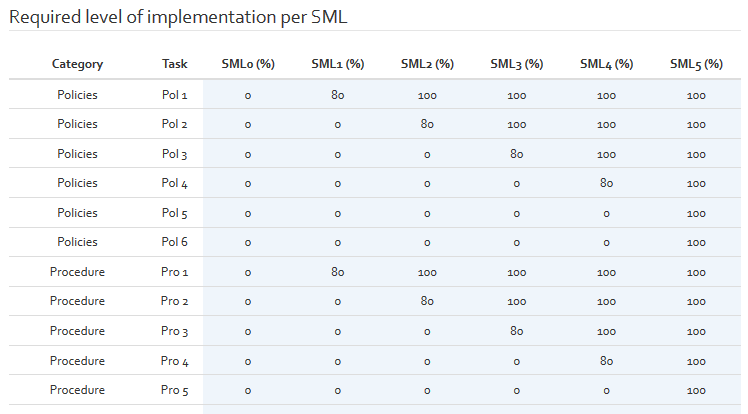Screen dimensions: 748x414
Task: Click the Pro 5 SML5 value 100
Action: pyautogui.click(x=696, y=391)
